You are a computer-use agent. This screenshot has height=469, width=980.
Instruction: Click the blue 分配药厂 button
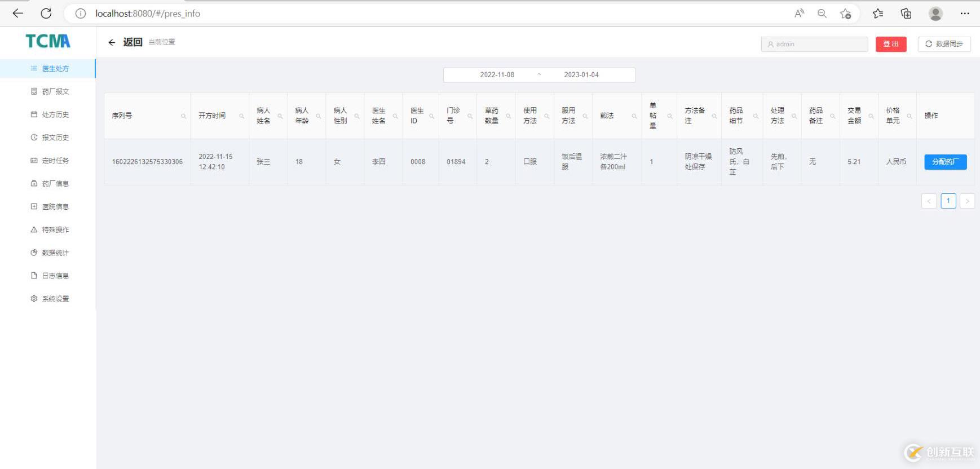tap(945, 162)
